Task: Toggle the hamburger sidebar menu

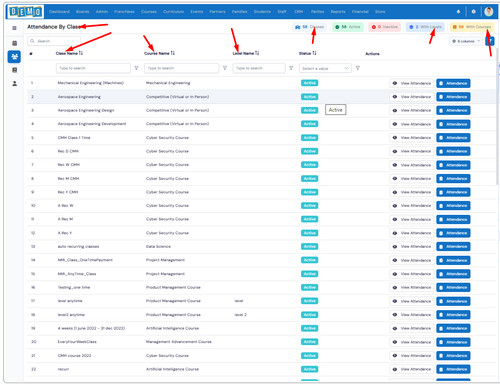Action: (14, 28)
